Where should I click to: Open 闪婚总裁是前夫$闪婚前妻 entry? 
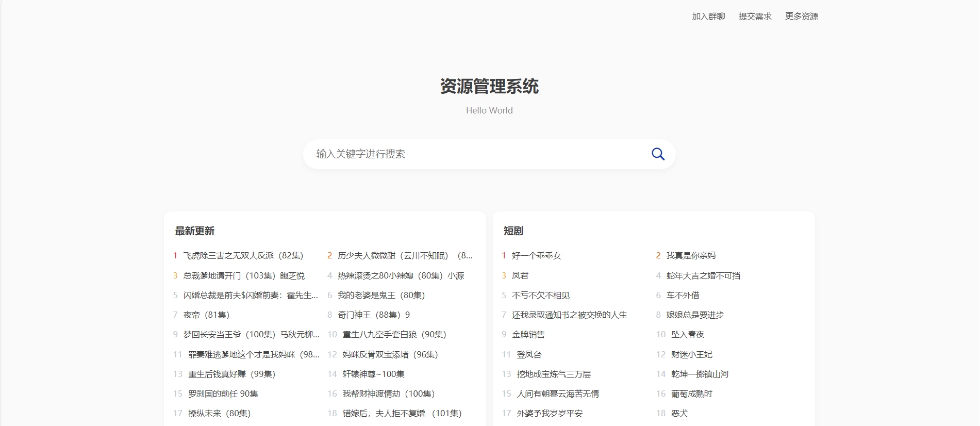pyautogui.click(x=251, y=295)
